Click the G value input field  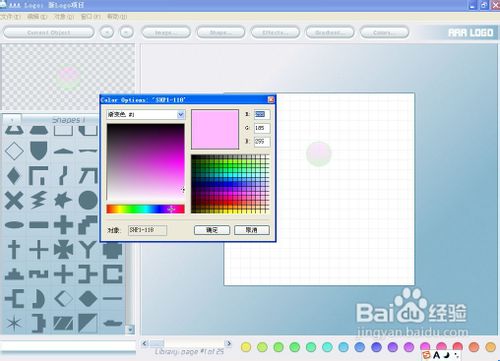(262, 128)
